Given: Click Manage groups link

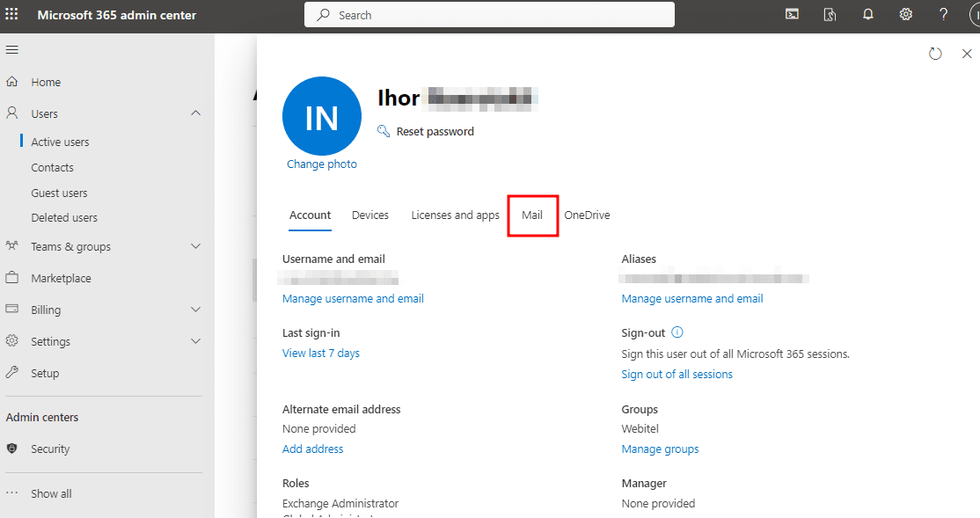Looking at the screenshot, I should (x=660, y=449).
